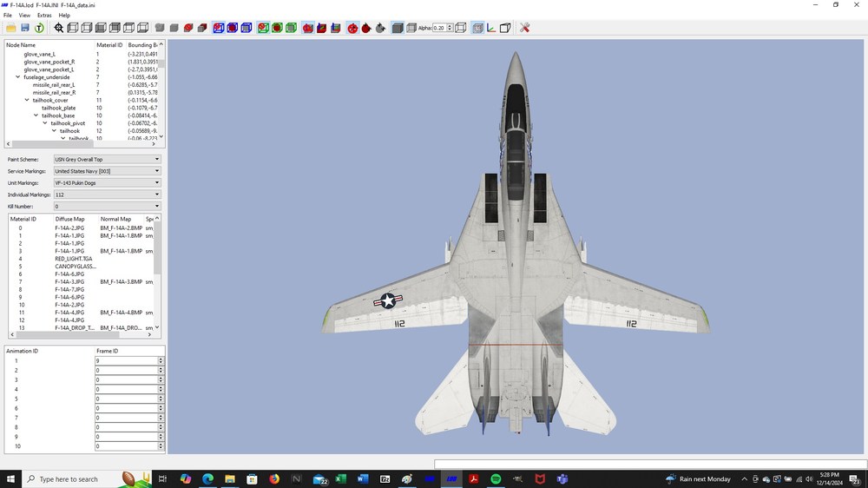Increase the Alpha value spinner
Image resolution: width=868 pixels, height=488 pixels.
[450, 25]
